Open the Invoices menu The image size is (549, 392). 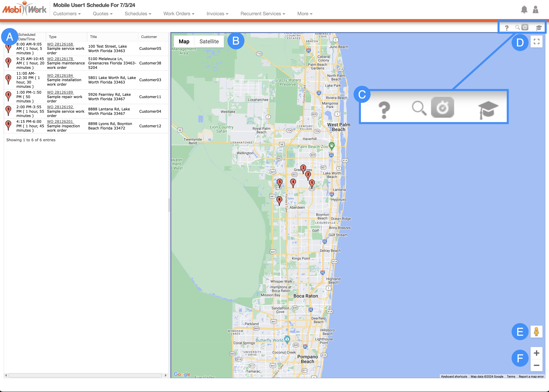tap(217, 14)
